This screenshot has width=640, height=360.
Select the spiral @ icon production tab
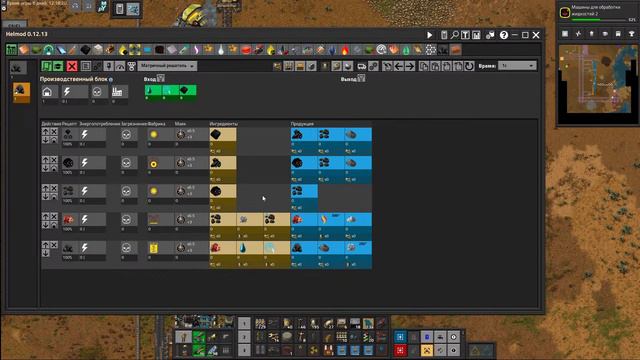381,50
